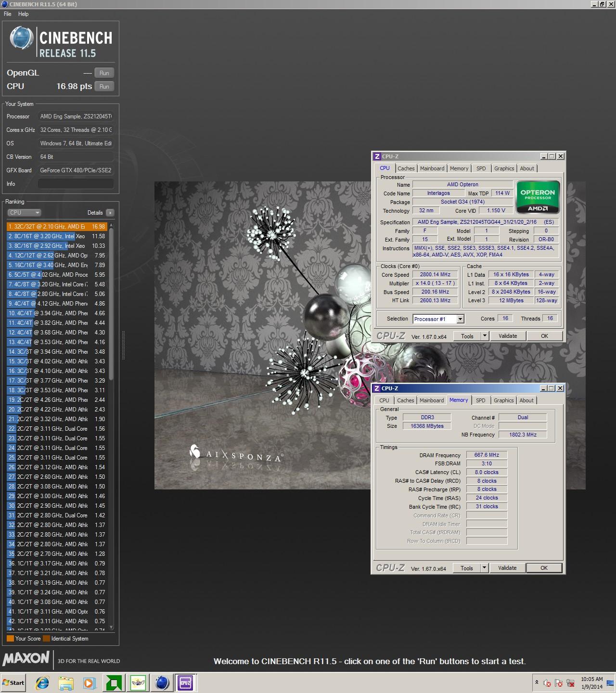This screenshot has width=616, height=693.
Task: Click the Info input field
Action: coord(76,184)
